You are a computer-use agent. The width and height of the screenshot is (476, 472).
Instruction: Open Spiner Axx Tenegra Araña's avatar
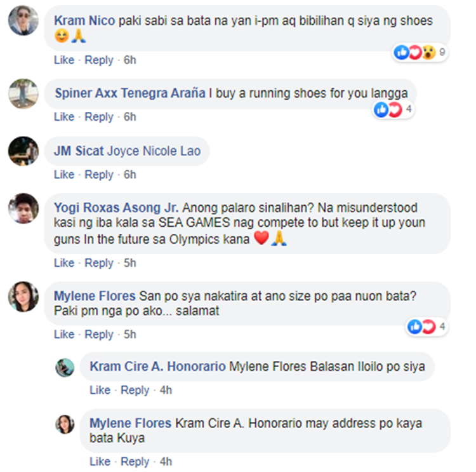(23, 93)
